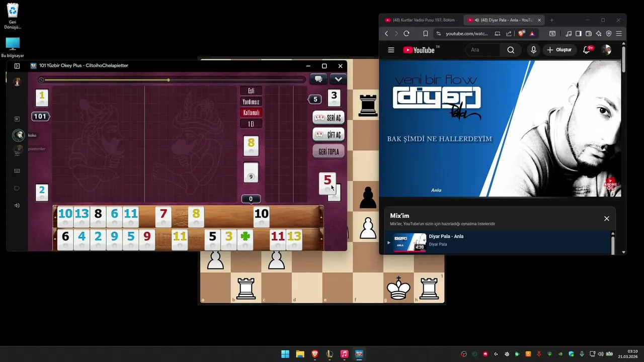Screen dimensions: 644x362
Task: Click the tag icon in Okey sidebar
Action: 17,188
